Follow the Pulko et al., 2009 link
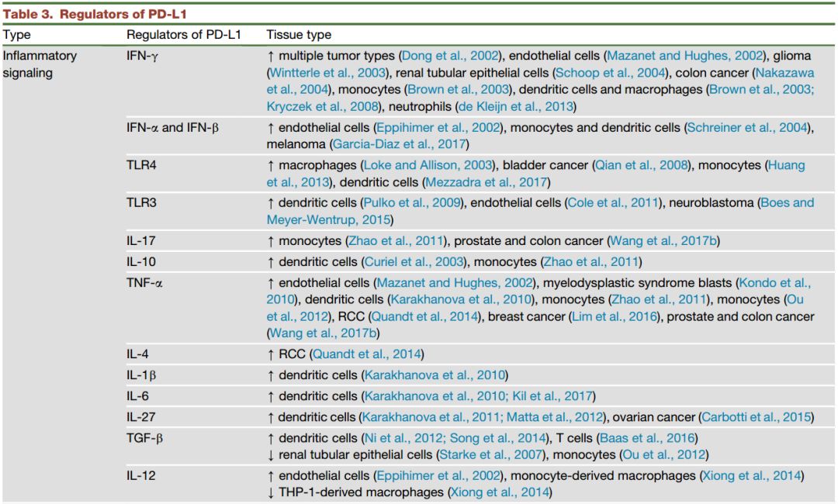This screenshot has width=838, height=504. [x=412, y=203]
